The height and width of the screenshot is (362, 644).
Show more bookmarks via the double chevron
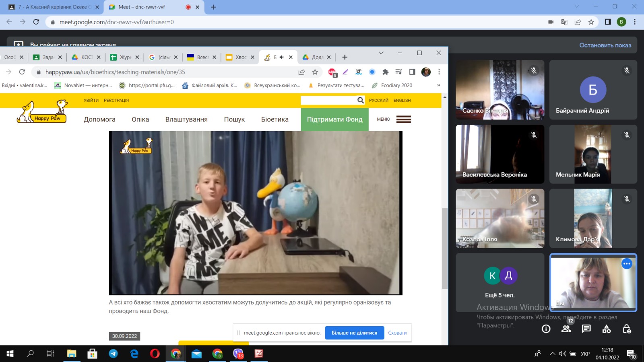click(438, 85)
